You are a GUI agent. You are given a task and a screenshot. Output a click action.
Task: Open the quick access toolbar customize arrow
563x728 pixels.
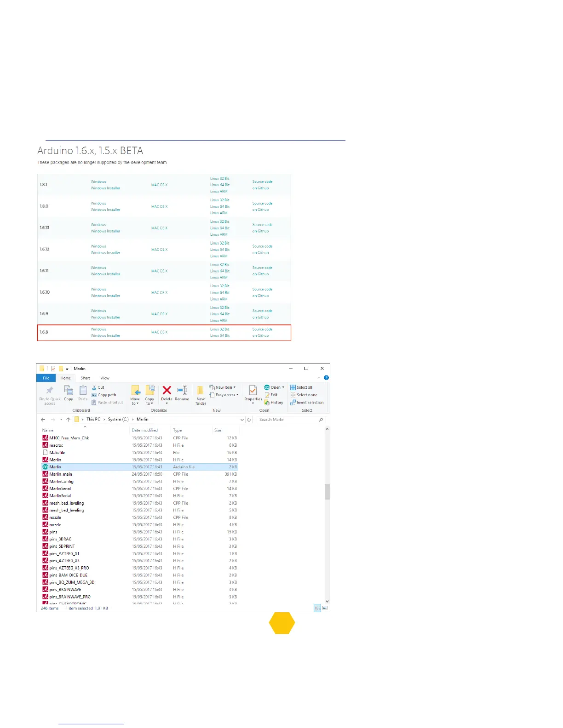click(67, 369)
